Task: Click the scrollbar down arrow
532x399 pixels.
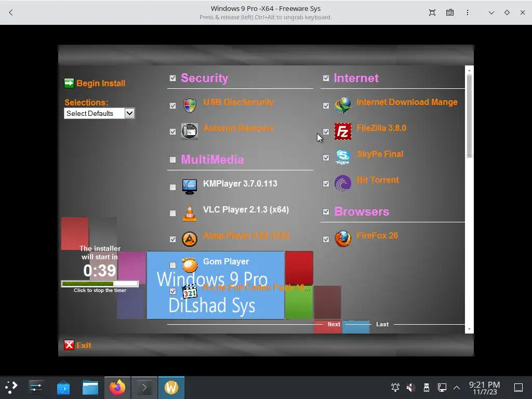Action: (469, 329)
